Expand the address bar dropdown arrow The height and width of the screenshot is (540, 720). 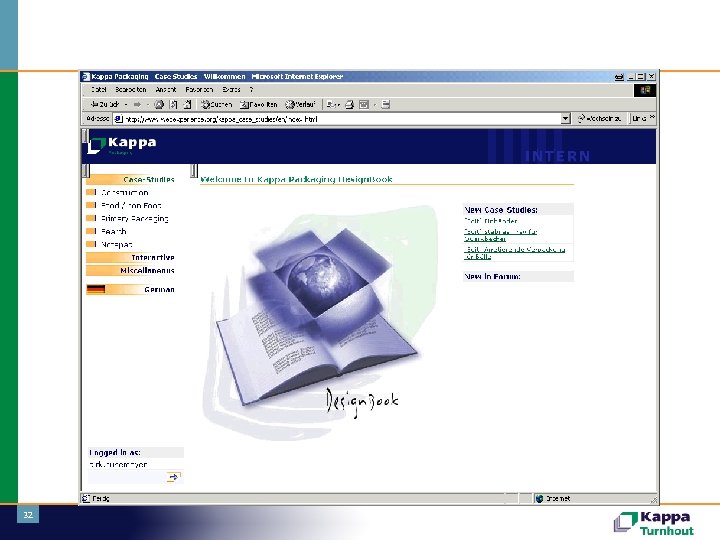coord(566,119)
